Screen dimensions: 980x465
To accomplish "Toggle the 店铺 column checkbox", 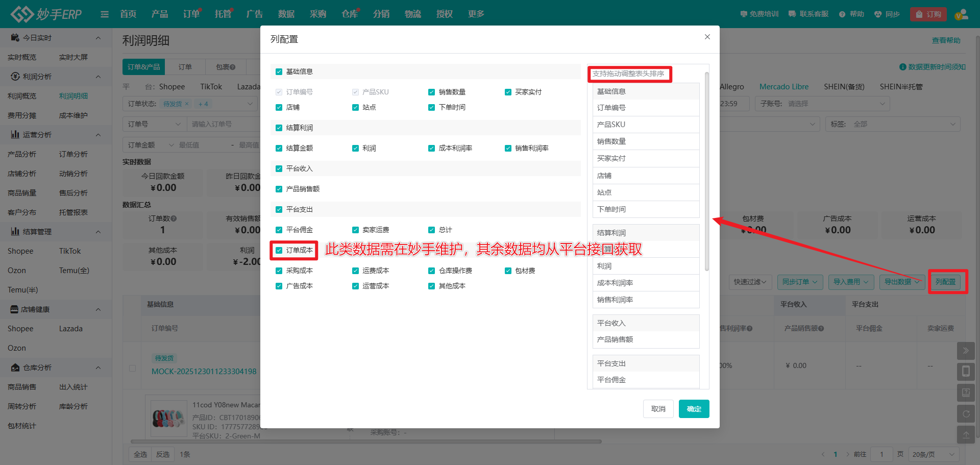I will coord(279,108).
